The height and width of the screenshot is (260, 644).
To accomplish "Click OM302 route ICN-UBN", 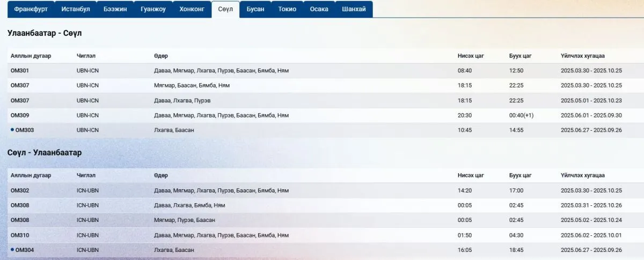I will tap(88, 190).
